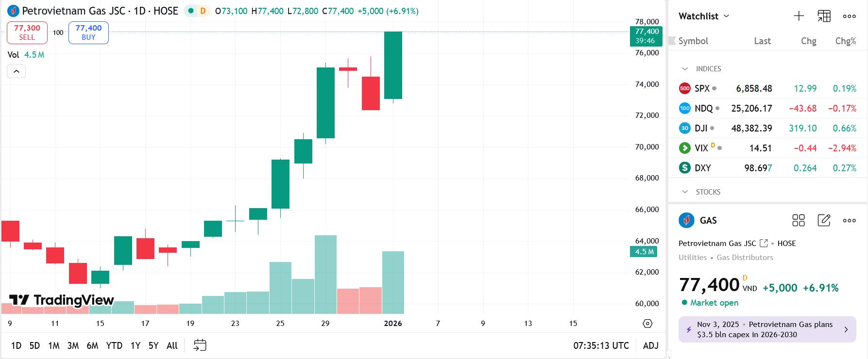Viewport: 868px width, 359px height.
Task: Collapse the INDICES watchlist section
Action: pyautogui.click(x=685, y=69)
